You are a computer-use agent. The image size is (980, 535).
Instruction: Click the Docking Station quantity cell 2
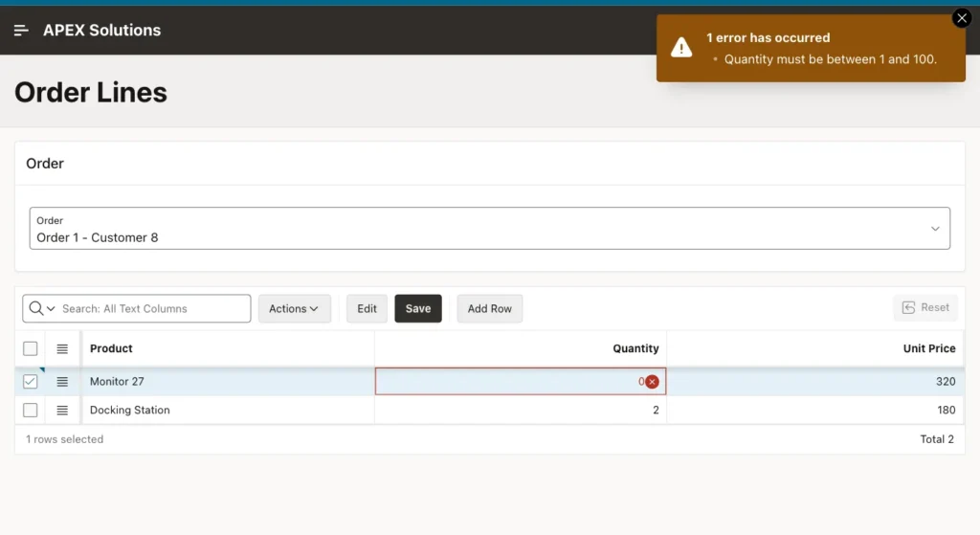coord(521,410)
